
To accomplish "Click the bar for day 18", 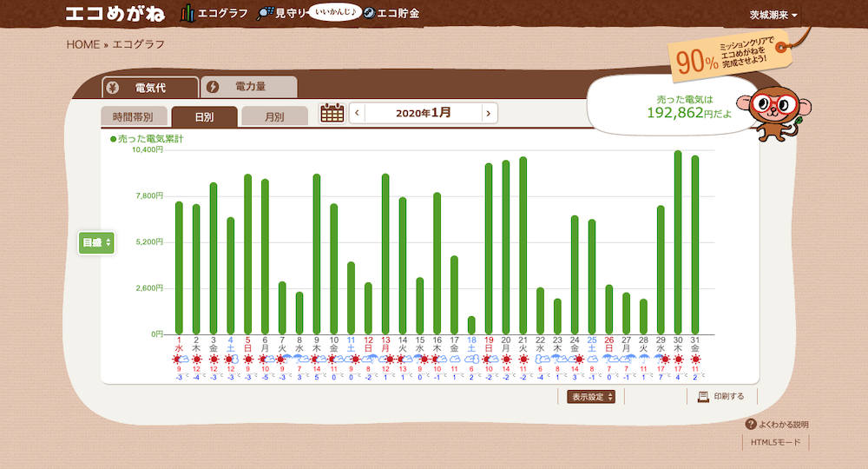I will coord(471,325).
